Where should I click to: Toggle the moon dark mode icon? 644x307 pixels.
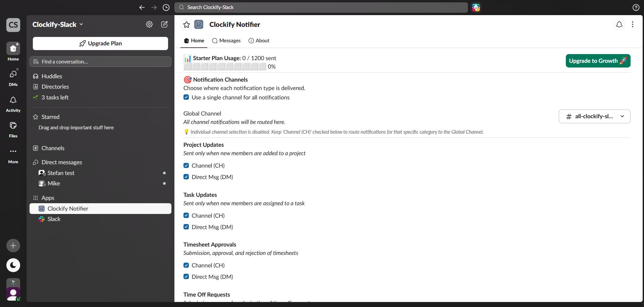(x=13, y=265)
